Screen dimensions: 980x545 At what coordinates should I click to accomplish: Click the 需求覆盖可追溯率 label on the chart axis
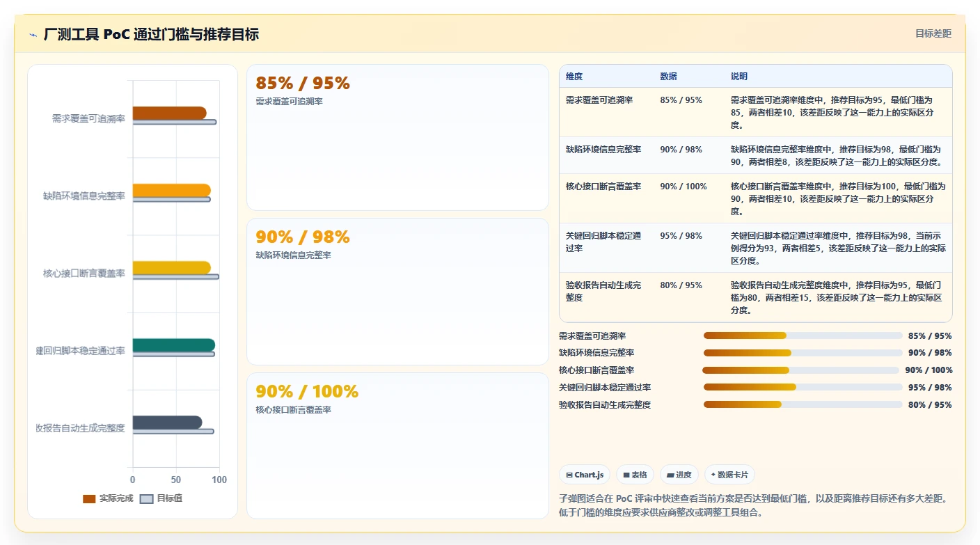(x=88, y=119)
